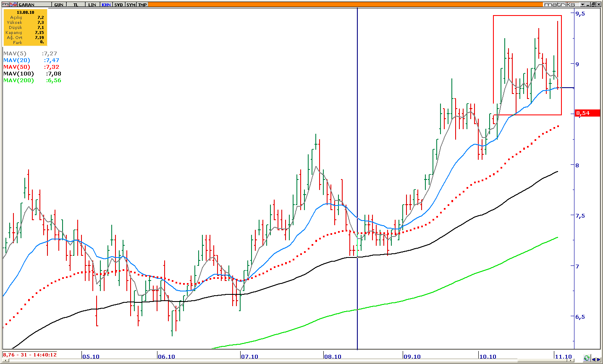Open the GUN period selector
603x364 pixels.
(x=59, y=5)
